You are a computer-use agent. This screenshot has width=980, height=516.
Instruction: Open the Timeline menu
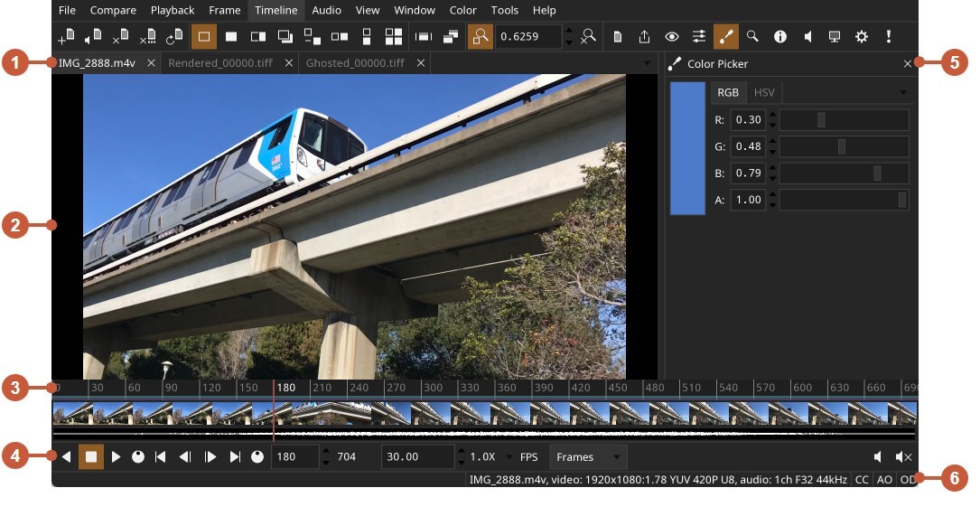(275, 10)
